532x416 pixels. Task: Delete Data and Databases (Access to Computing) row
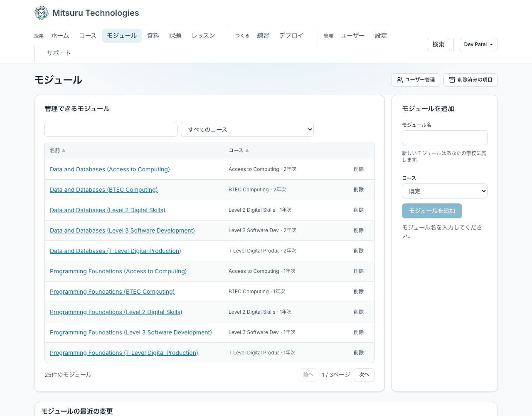[359, 169]
